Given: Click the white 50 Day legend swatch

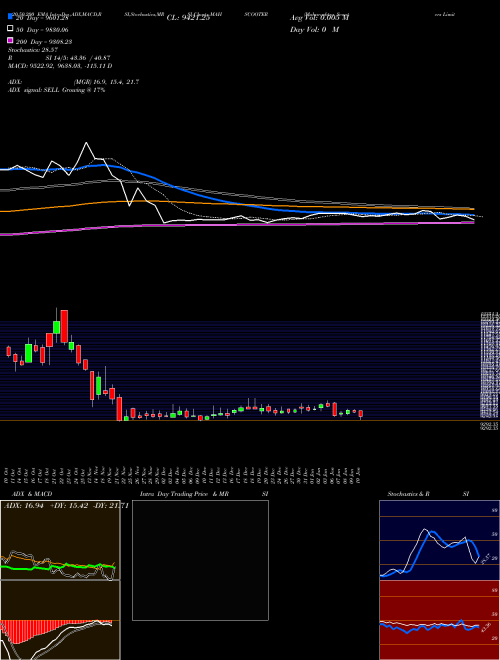Looking at the screenshot, I should pyautogui.click(x=11, y=29).
